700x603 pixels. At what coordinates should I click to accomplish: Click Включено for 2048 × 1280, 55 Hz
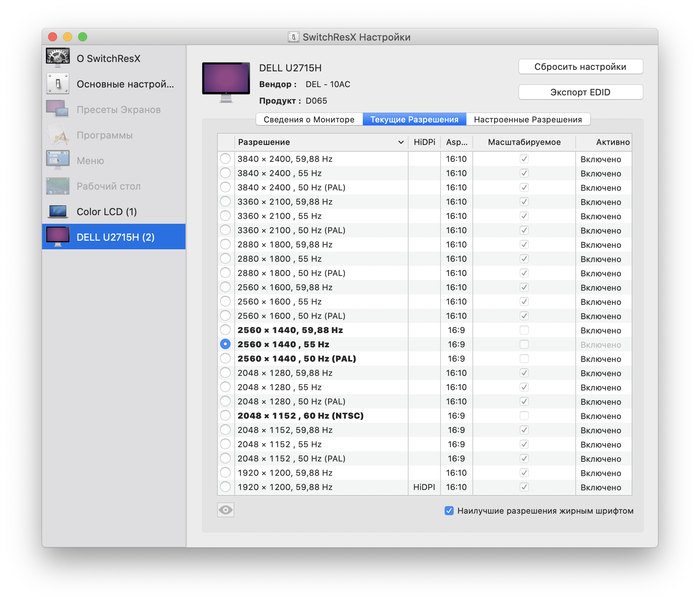click(601, 387)
